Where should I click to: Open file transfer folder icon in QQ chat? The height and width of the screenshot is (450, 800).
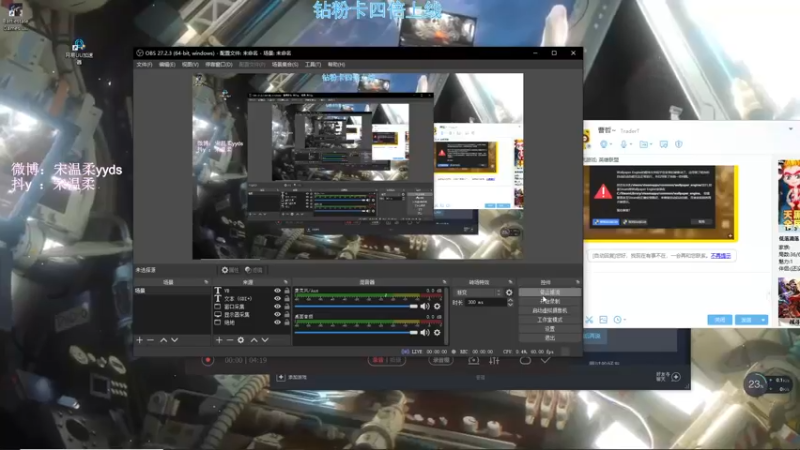pyautogui.click(x=643, y=144)
